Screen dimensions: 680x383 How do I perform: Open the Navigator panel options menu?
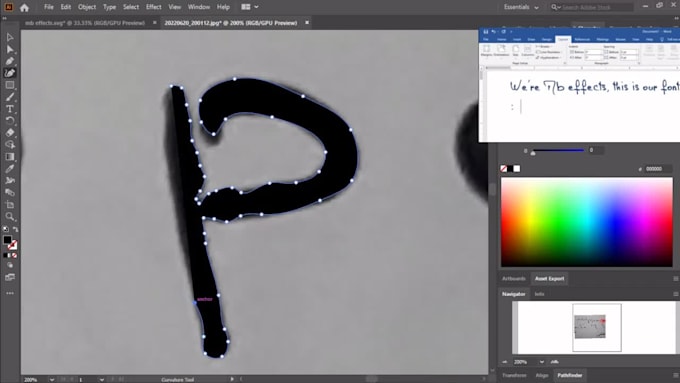[x=676, y=294]
